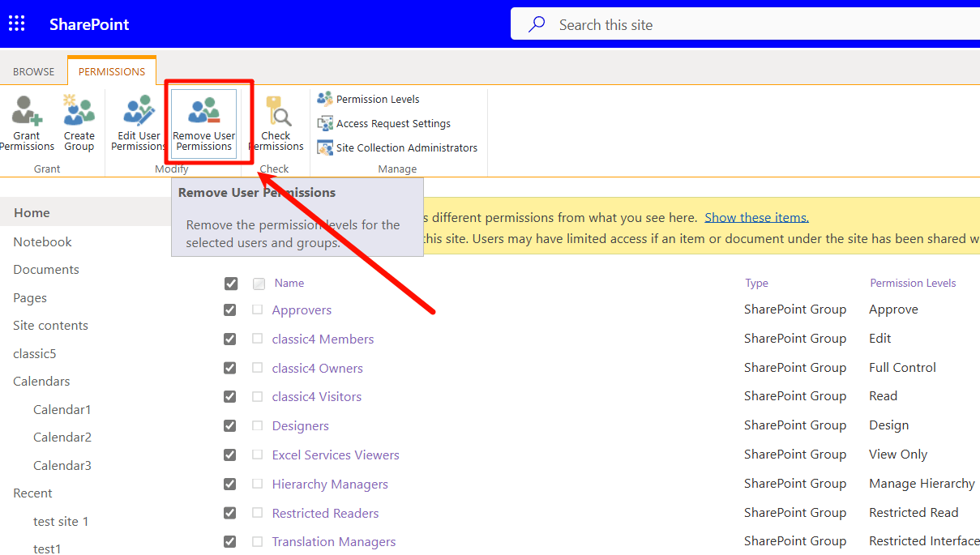Open the classic5 navigation link

(x=35, y=353)
